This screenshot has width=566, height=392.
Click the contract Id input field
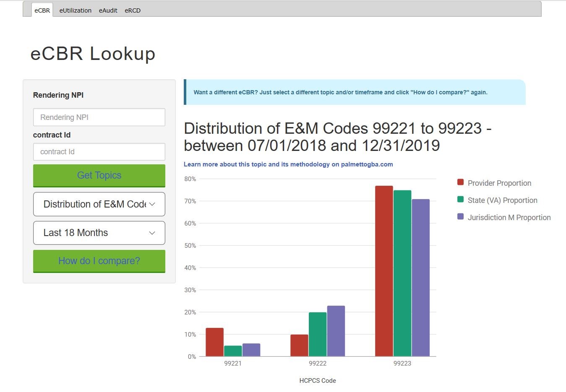[99, 152]
